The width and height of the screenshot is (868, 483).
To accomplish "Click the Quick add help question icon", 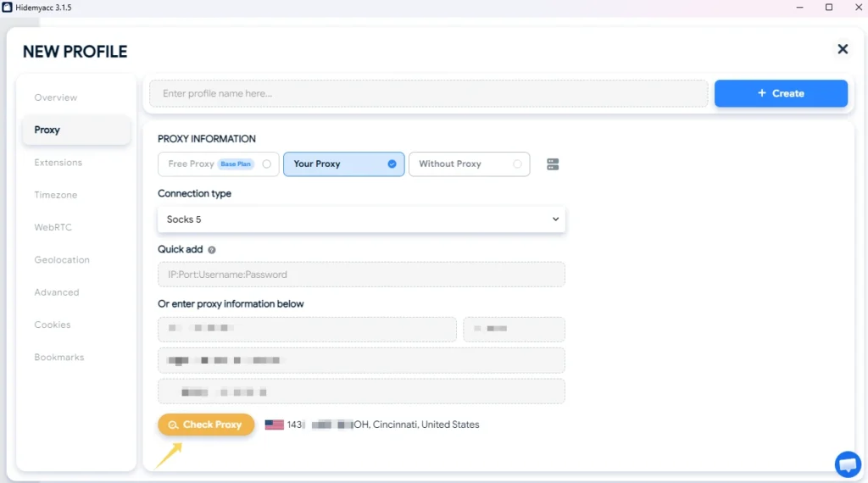I will (x=211, y=250).
